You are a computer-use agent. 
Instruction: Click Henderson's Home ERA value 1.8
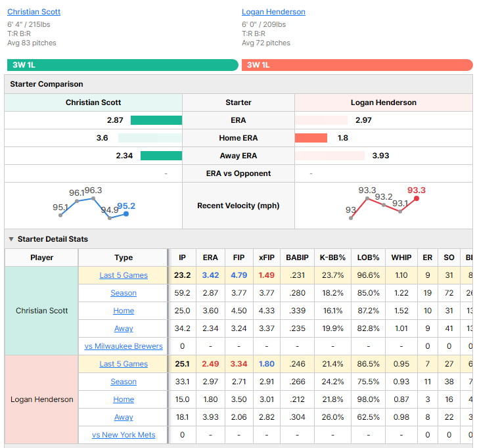pyautogui.click(x=343, y=138)
